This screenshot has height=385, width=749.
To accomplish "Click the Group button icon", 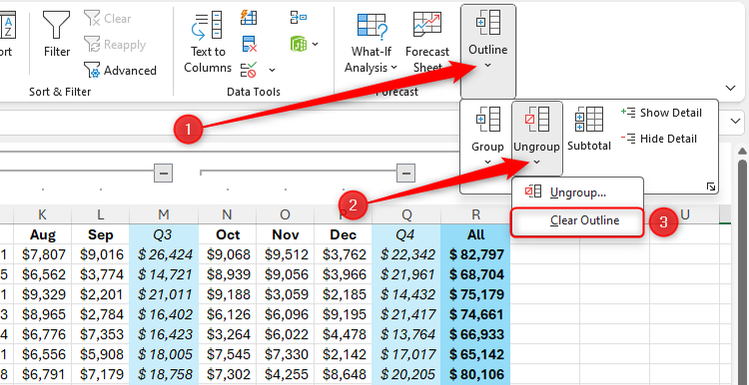I will pos(488,120).
